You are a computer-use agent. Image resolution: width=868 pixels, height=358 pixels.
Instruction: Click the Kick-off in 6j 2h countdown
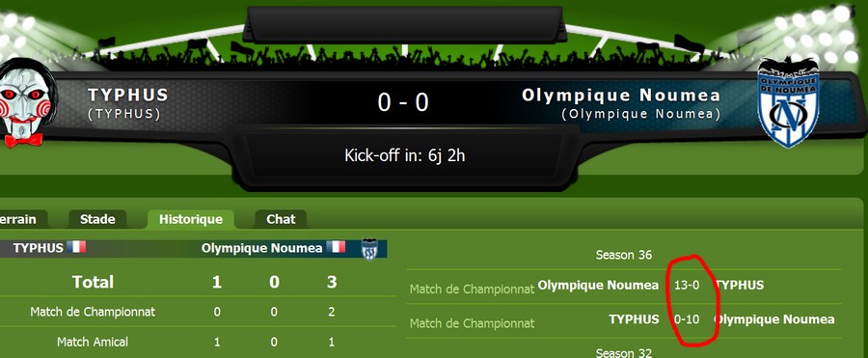pyautogui.click(x=405, y=155)
